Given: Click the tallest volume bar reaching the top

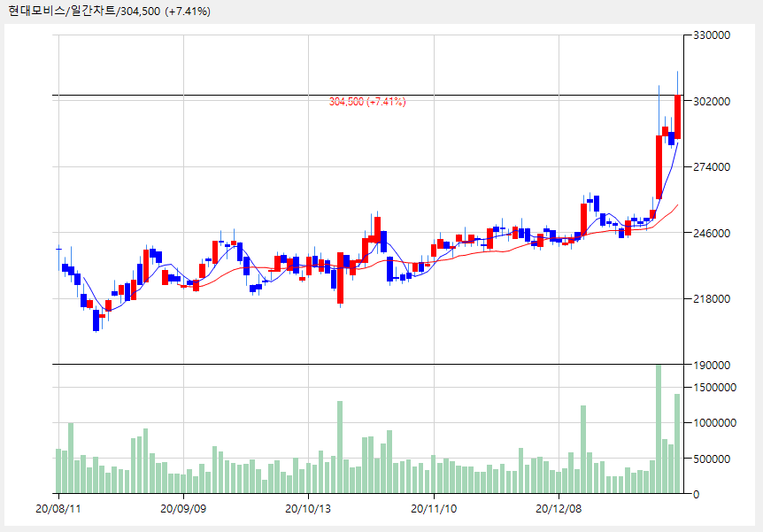Looking at the screenshot, I should [x=659, y=428].
